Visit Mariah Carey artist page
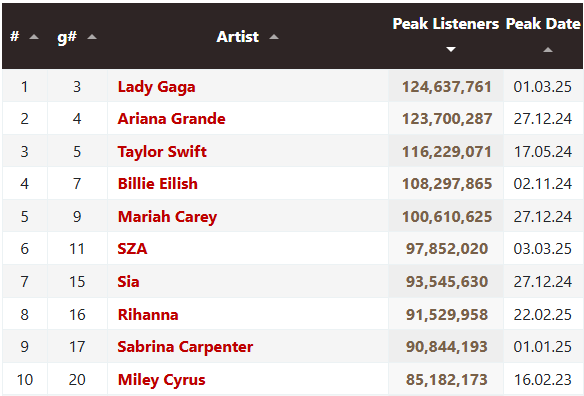 [x=167, y=217]
